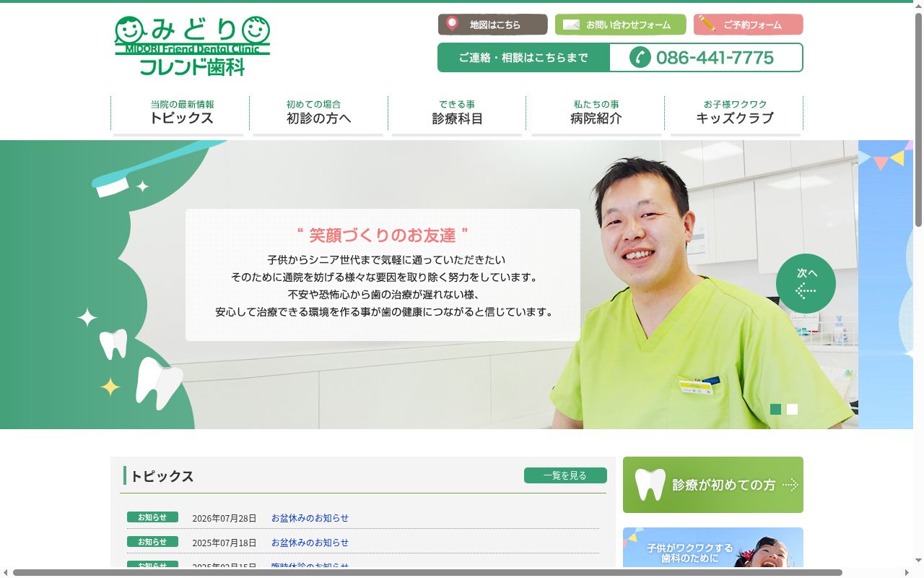Open the ご予約フォーム button
Image resolution: width=924 pixels, height=578 pixels.
click(749, 25)
